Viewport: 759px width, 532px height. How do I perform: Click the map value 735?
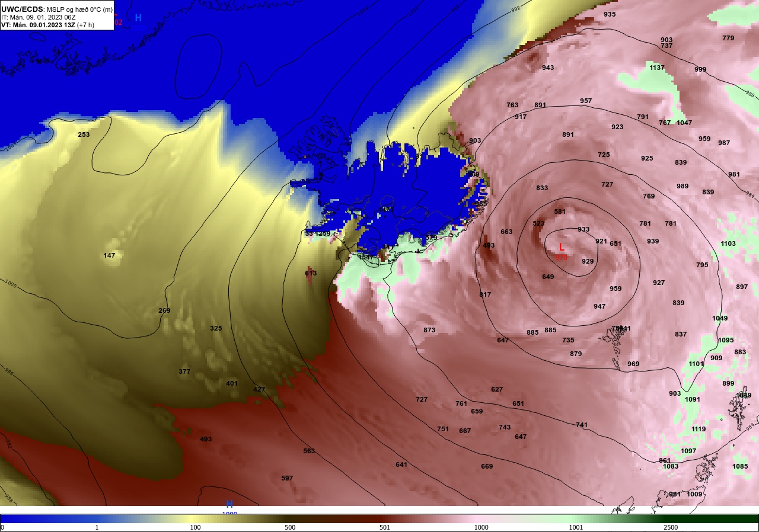[x=568, y=340]
